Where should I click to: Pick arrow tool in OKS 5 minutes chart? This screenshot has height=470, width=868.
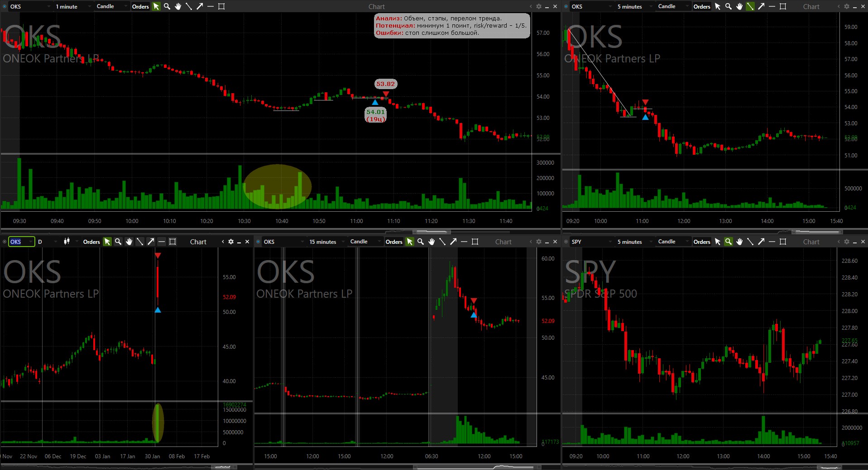click(x=761, y=6)
